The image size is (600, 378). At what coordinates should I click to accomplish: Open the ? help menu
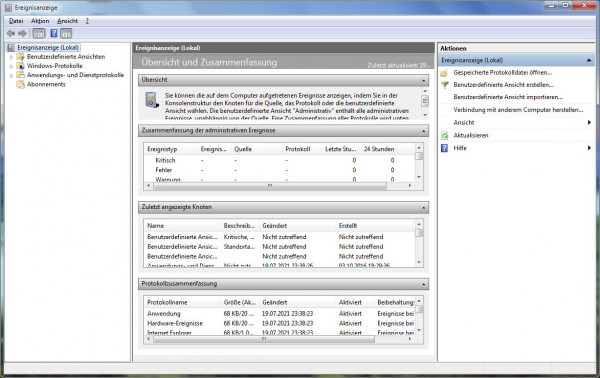(87, 21)
